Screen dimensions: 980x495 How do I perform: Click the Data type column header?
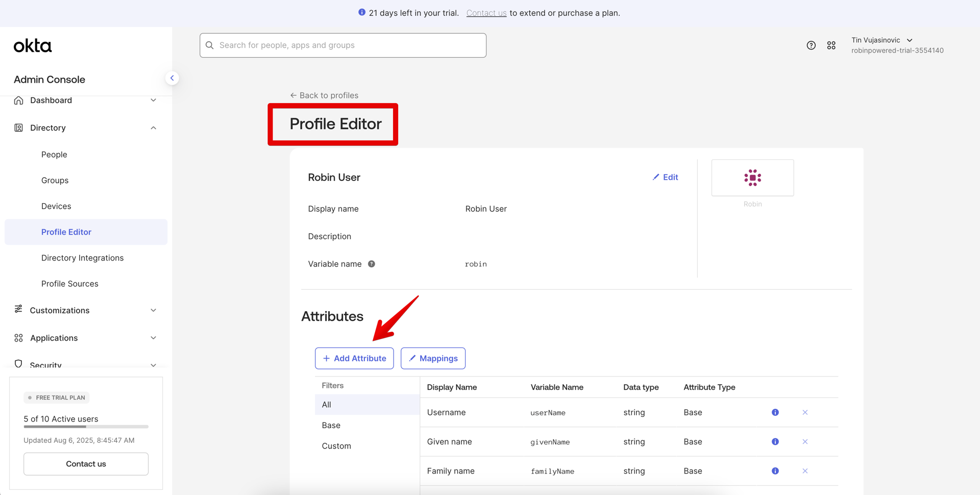tap(641, 387)
